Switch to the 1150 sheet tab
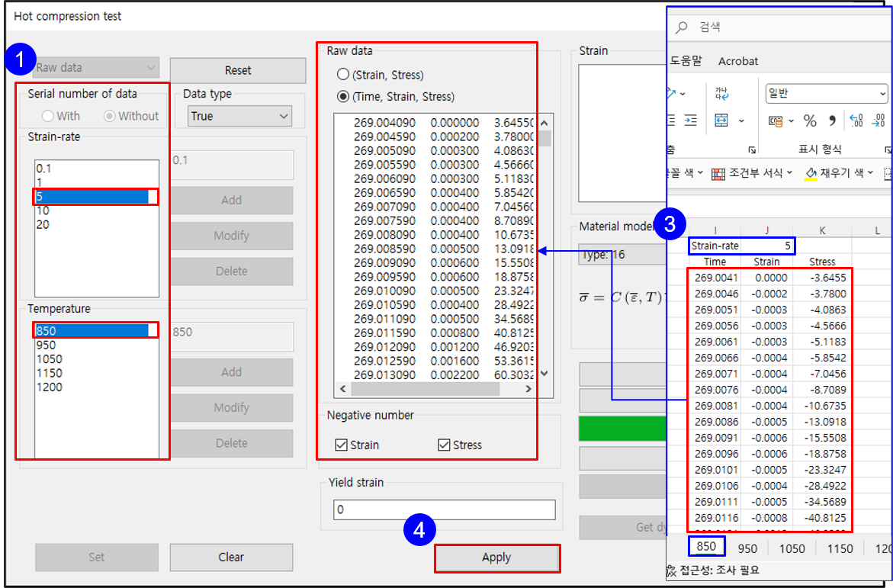The width and height of the screenshot is (893, 588). [x=840, y=548]
